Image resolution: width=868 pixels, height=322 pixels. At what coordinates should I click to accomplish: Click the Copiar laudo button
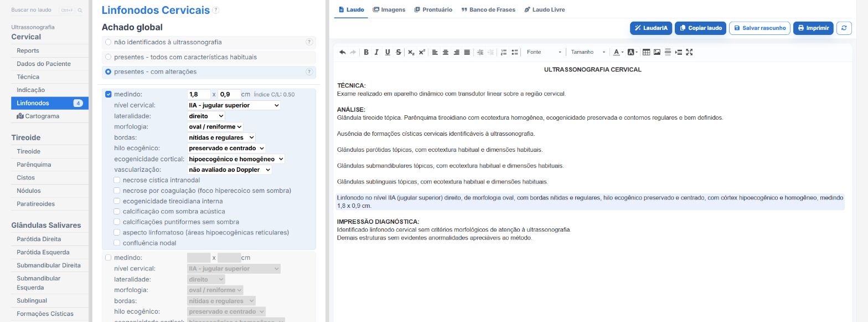click(x=700, y=28)
